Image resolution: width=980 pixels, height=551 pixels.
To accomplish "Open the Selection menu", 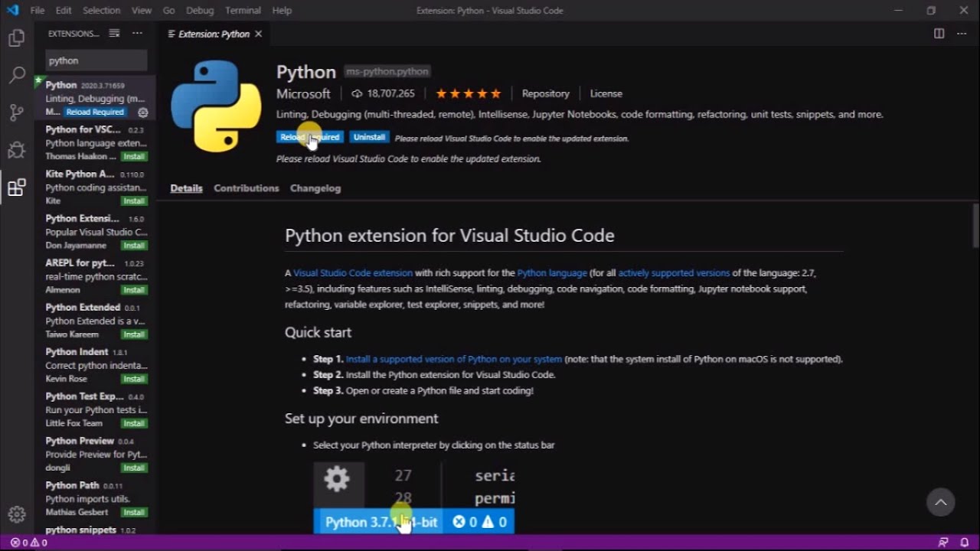I will [x=101, y=11].
